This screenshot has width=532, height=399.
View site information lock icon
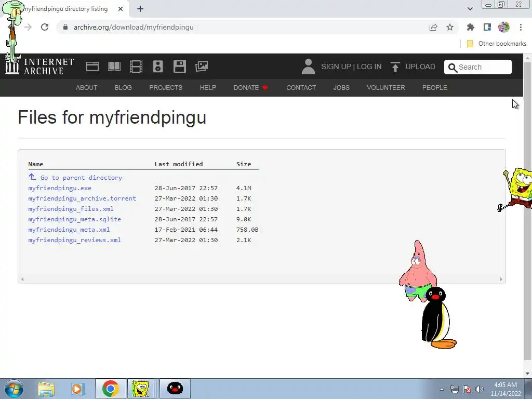pos(65,27)
